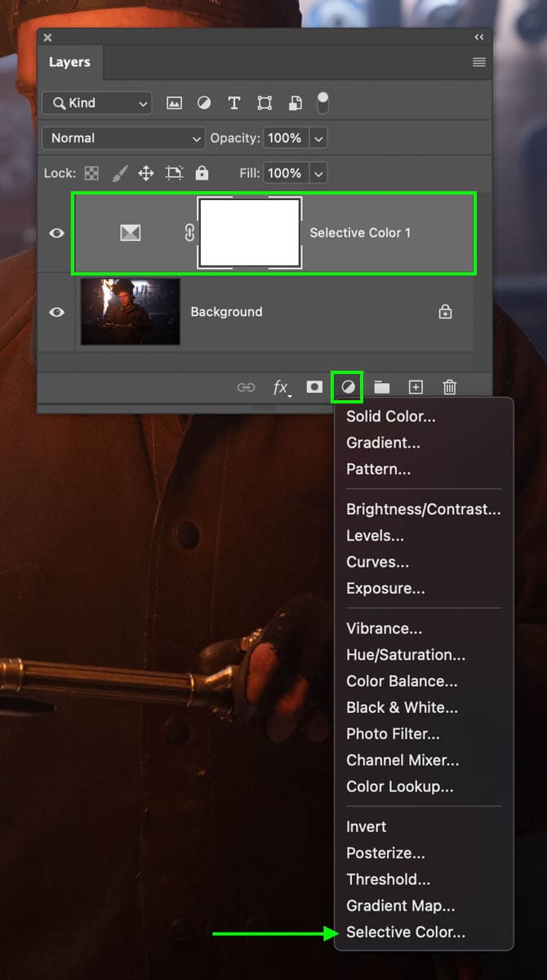Click the Selective Color adjustment layer icon

(x=130, y=233)
